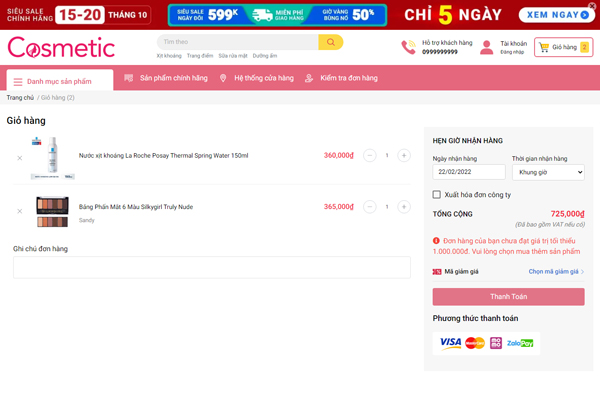This screenshot has height=408, width=600.
Task: Click the 360,000đ price text
Action: [x=339, y=155]
